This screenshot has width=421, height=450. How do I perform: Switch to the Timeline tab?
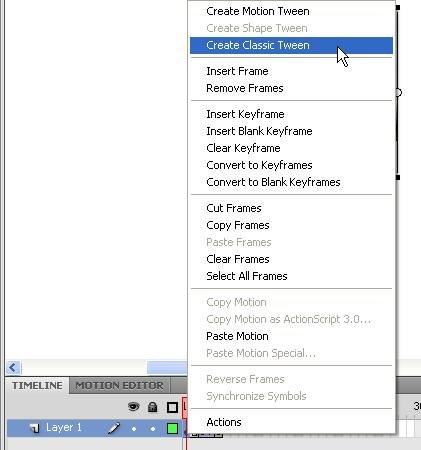point(37,386)
